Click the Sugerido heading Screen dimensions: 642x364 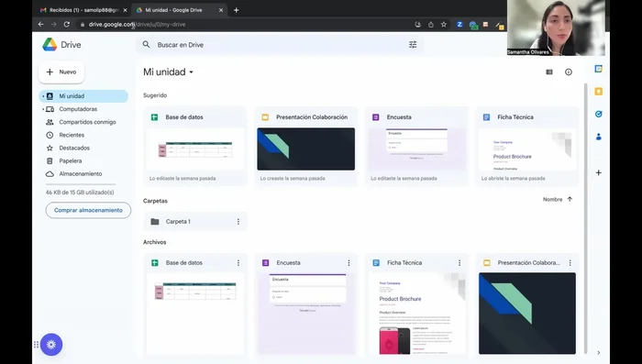(155, 95)
